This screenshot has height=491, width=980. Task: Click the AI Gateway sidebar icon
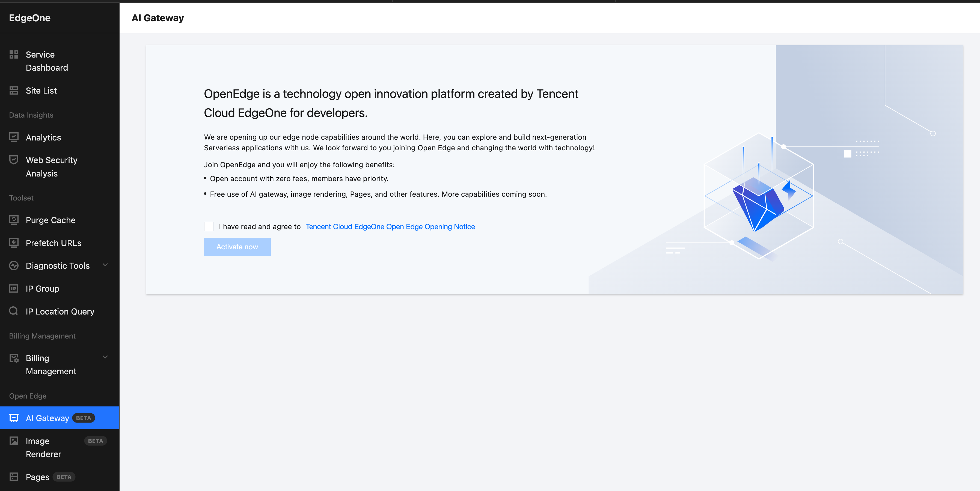tap(14, 418)
